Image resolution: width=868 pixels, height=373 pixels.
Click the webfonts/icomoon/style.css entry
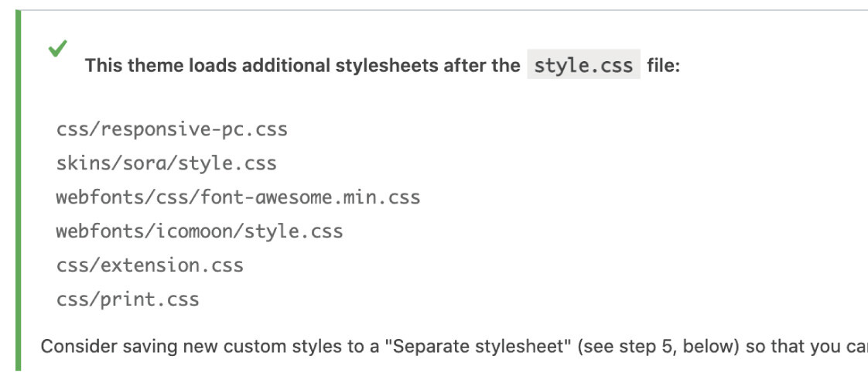point(199,231)
